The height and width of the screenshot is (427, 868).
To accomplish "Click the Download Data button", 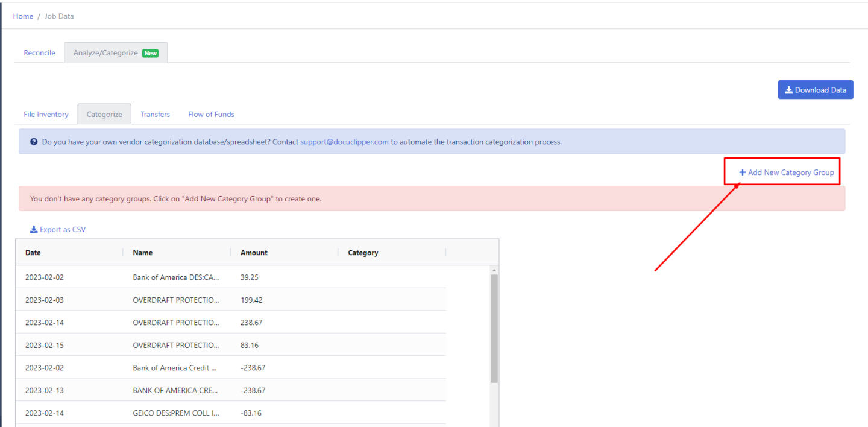I will (x=816, y=90).
